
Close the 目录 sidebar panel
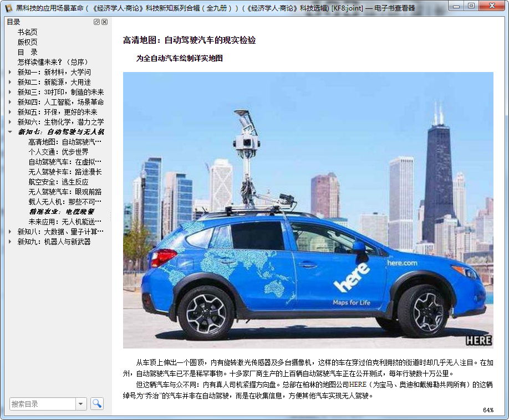pyautogui.click(x=105, y=22)
